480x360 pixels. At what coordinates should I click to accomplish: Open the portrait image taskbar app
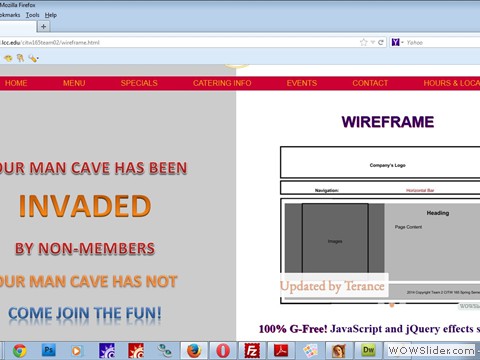tap(339, 351)
